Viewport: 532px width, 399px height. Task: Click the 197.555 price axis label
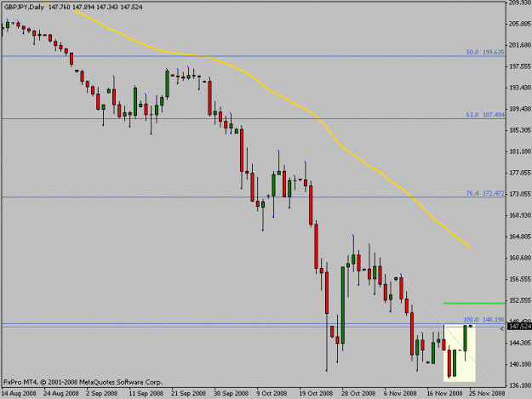(x=519, y=66)
